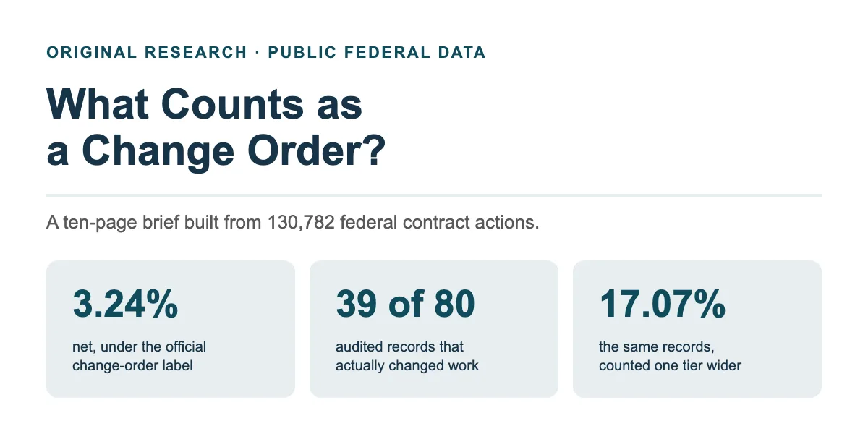Image resolution: width=868 pixels, height=434 pixels.
Task: Select the "audited records that" caption line
Action: [x=400, y=347]
